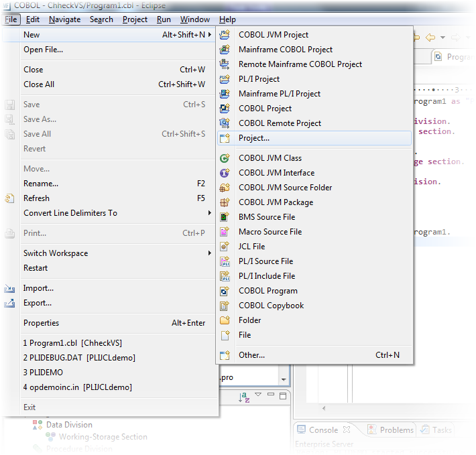Select Close All in File menu
The height and width of the screenshot is (455, 476).
117,84
